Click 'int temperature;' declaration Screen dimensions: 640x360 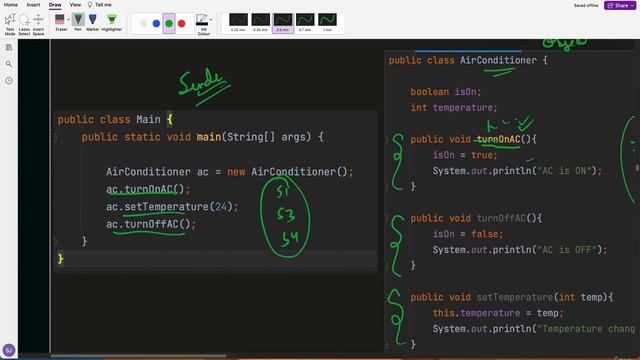(454, 108)
